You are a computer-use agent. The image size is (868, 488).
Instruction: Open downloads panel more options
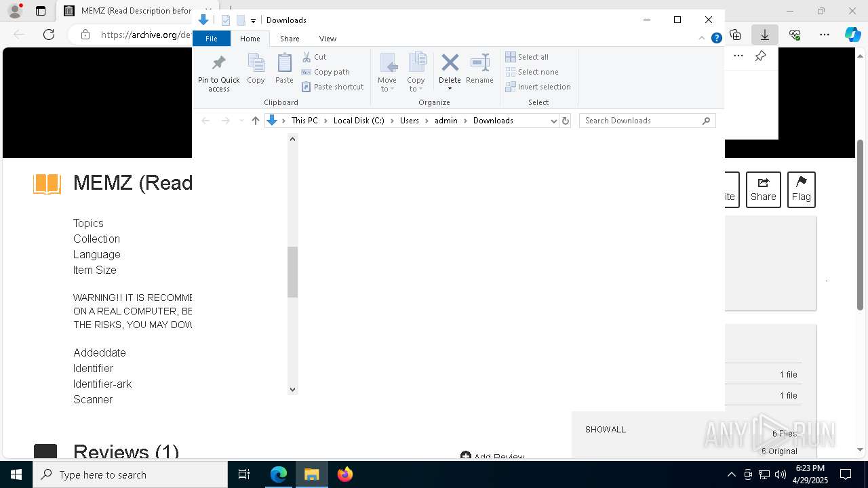pos(738,56)
